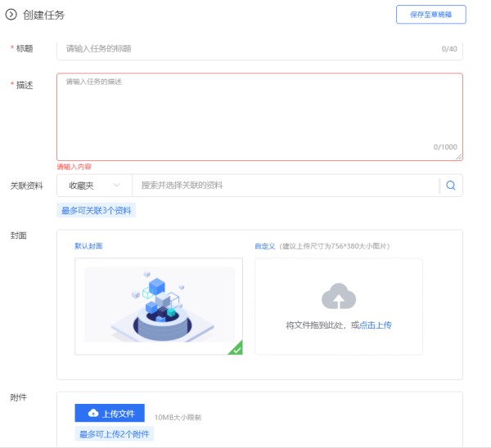Click the 附件 label
491x448 pixels.
click(x=19, y=397)
